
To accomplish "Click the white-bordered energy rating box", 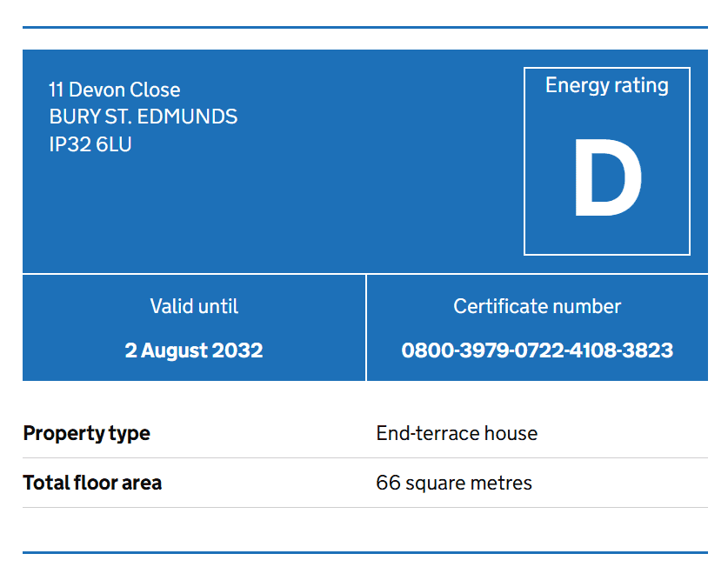I will pyautogui.click(x=607, y=161).
